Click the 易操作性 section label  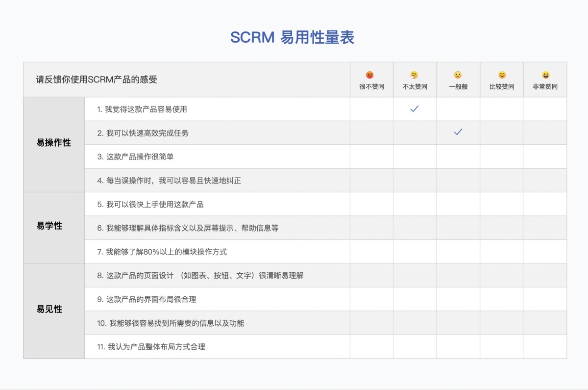(x=53, y=144)
